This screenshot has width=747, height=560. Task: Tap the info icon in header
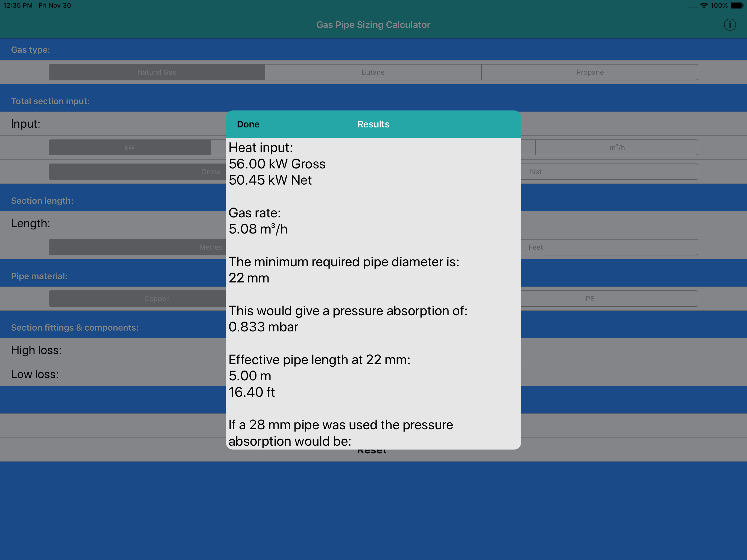730,25
